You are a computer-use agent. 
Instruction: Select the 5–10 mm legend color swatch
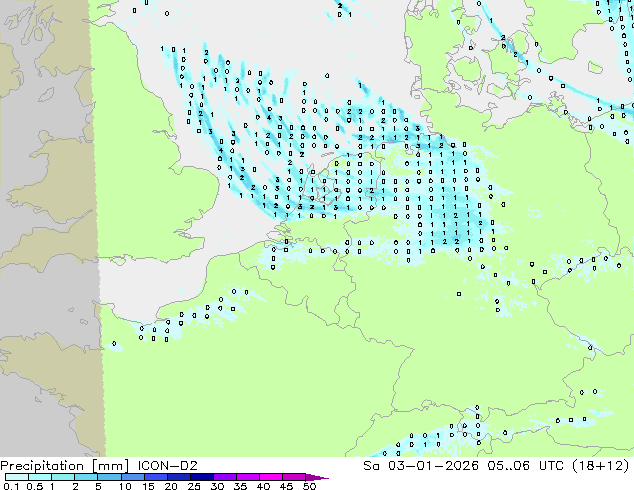(x=110, y=477)
